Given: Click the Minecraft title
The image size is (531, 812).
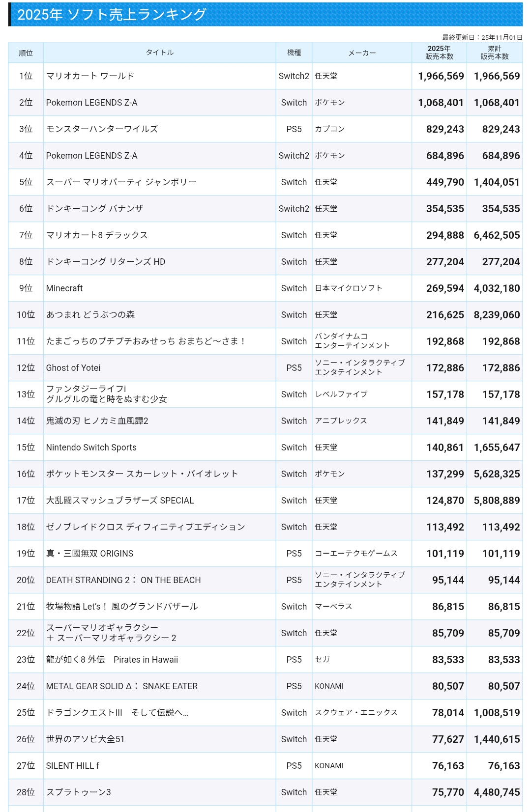Looking at the screenshot, I should 64,288.
